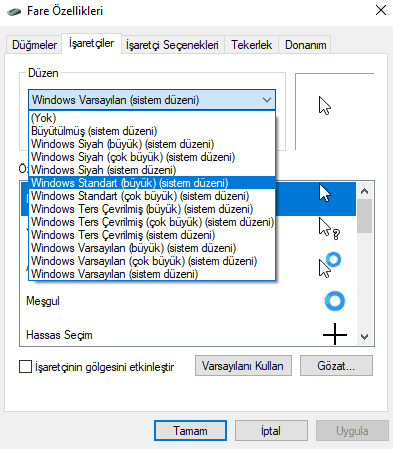Click the highlighted normal select arrow cursor
Viewport: 393px width, 449px height.
tap(325, 193)
